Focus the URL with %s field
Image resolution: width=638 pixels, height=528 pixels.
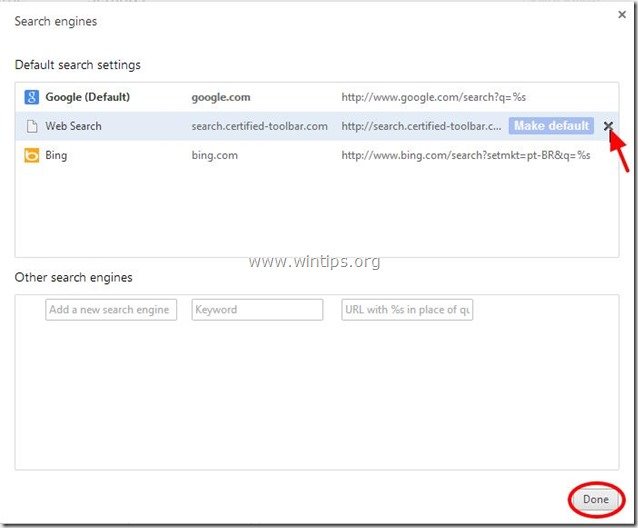[407, 310]
